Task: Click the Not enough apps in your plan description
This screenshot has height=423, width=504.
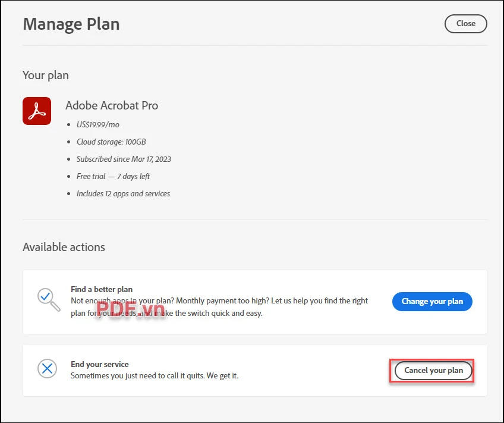Action: pos(219,307)
